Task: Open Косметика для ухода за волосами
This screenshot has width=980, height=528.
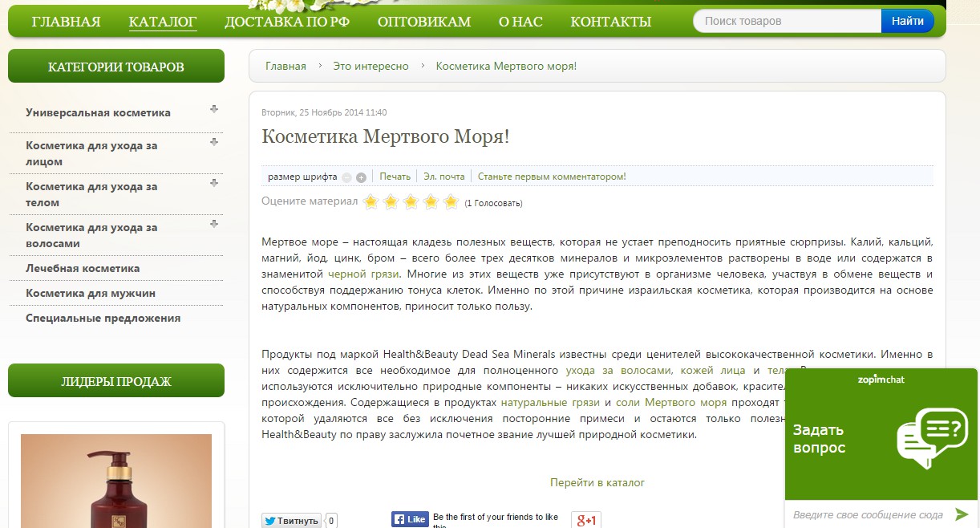Action: pyautogui.click(x=91, y=235)
